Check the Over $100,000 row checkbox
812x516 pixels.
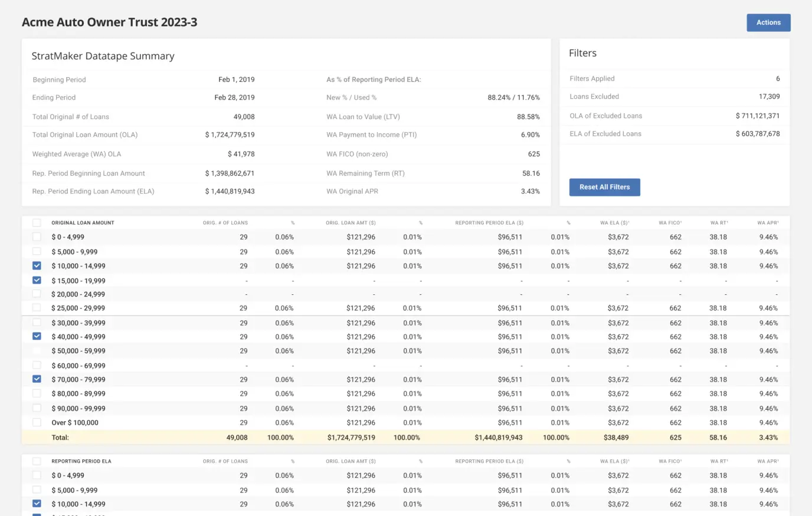pos(37,423)
